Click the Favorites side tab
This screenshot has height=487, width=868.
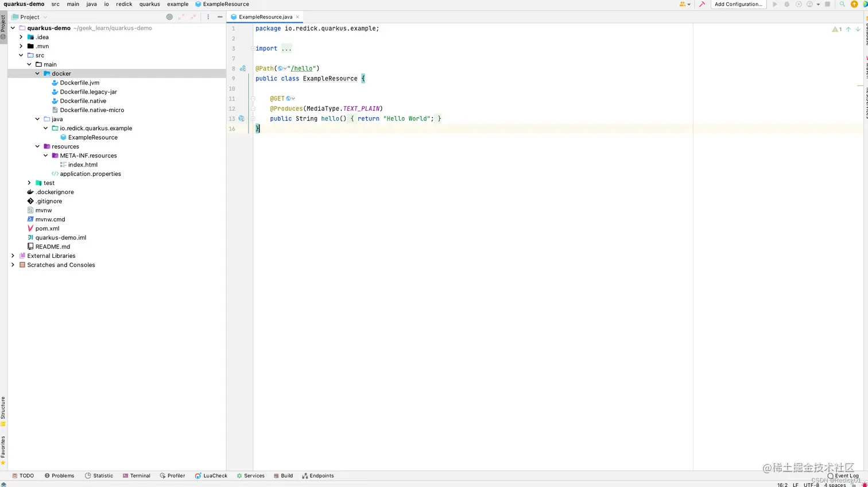[3, 450]
